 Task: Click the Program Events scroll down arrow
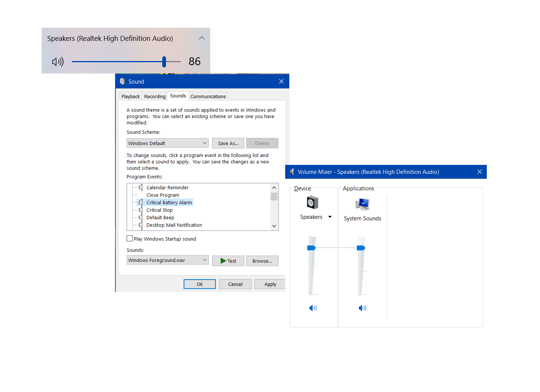pos(274,226)
